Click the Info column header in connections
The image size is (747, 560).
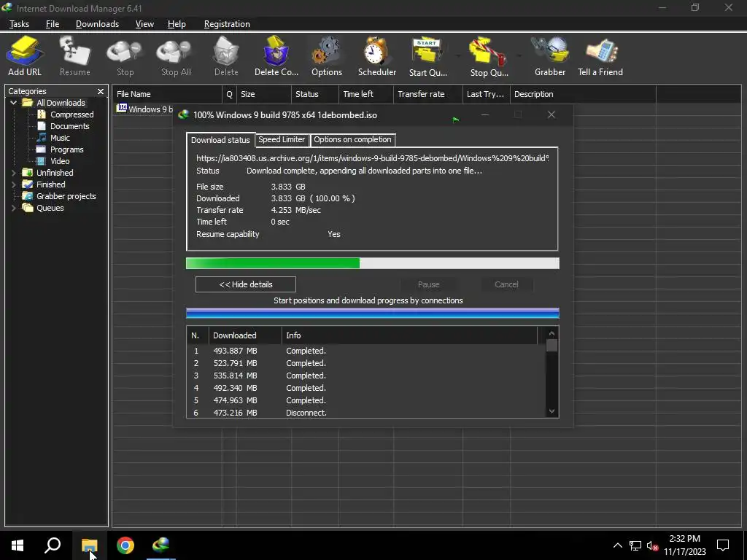tap(409, 335)
